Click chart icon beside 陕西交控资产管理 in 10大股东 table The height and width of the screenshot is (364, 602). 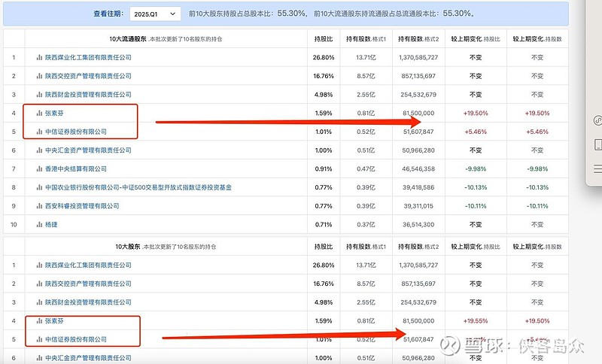[x=39, y=284]
